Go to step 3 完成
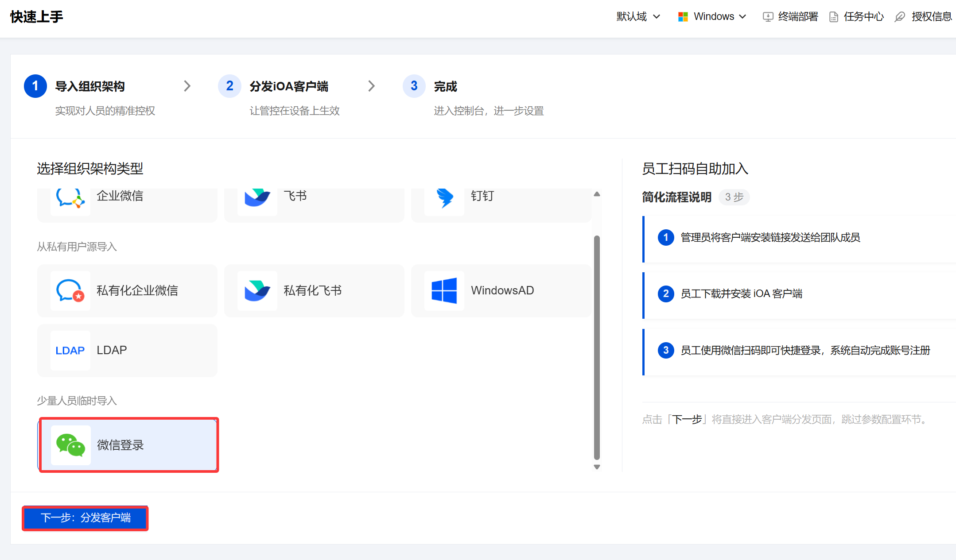 [445, 86]
